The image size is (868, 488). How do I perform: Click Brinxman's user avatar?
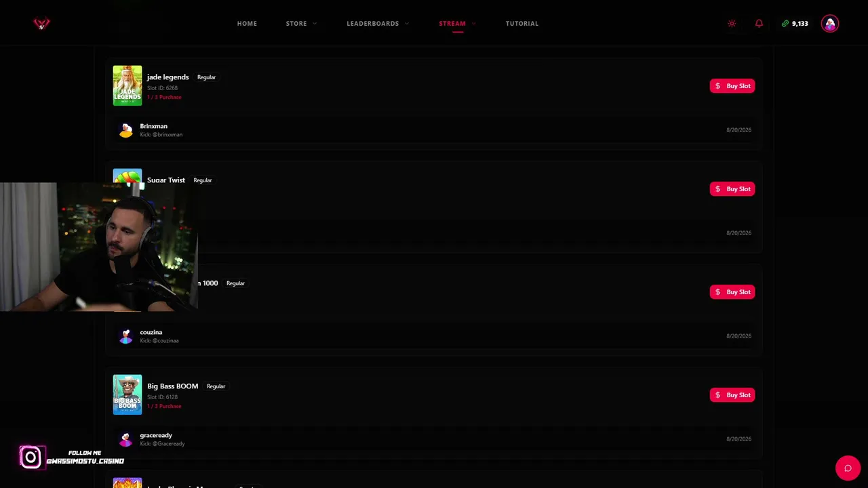tap(125, 130)
